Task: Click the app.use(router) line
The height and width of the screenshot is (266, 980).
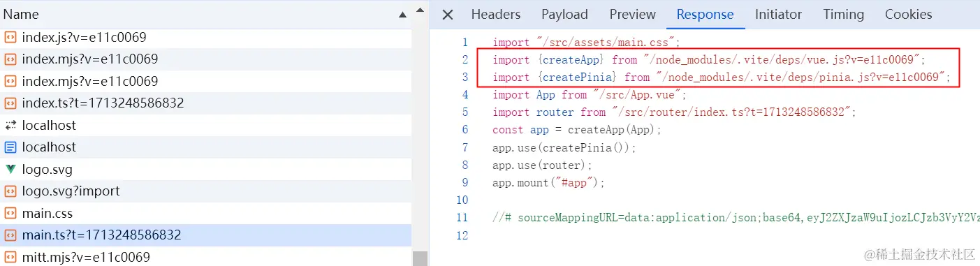Action: pos(542,165)
